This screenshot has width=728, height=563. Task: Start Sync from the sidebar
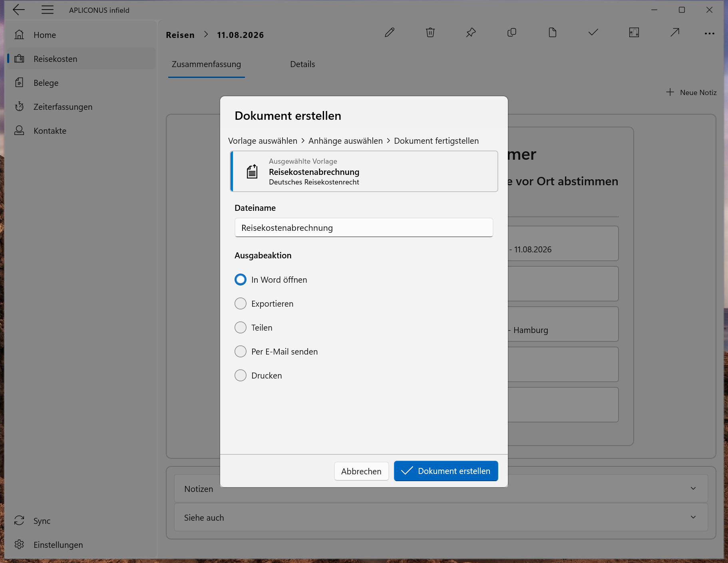pyautogui.click(x=81, y=521)
